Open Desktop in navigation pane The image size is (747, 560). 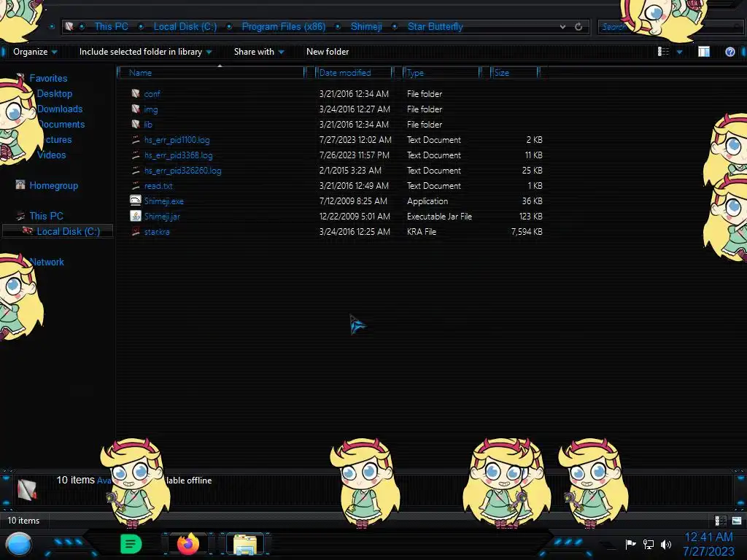point(54,94)
